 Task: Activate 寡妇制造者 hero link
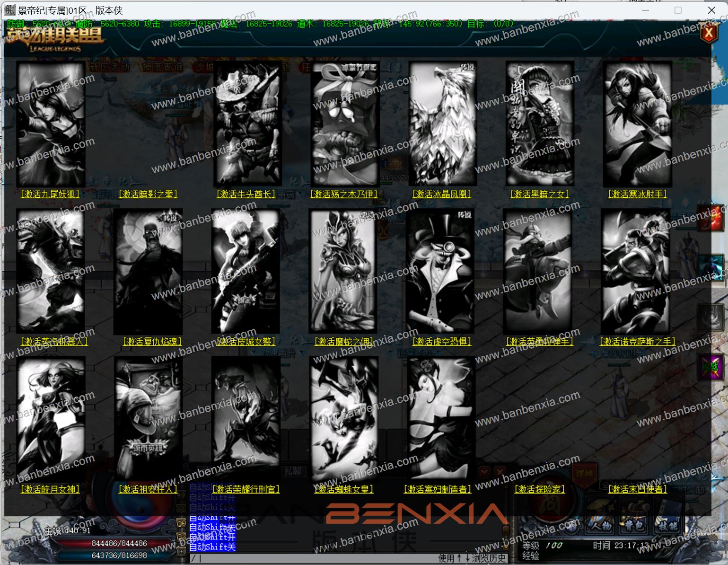click(x=438, y=489)
